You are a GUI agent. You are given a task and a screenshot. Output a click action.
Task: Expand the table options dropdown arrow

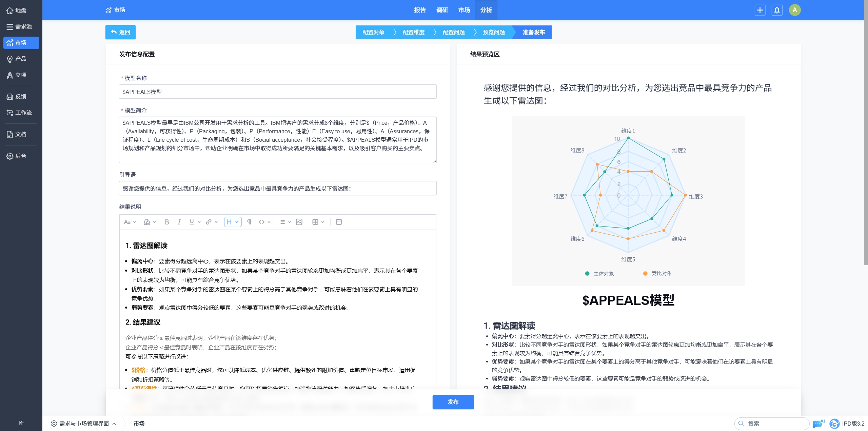click(323, 222)
